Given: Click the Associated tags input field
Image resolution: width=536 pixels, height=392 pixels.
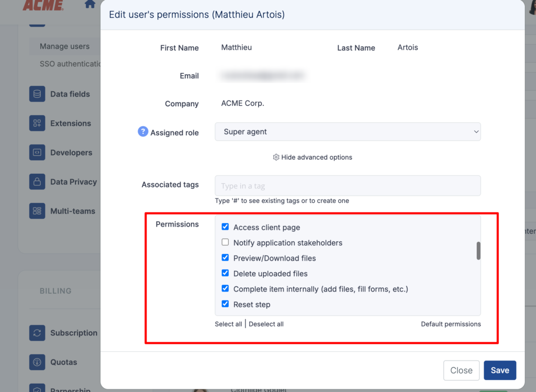Looking at the screenshot, I should pyautogui.click(x=348, y=186).
